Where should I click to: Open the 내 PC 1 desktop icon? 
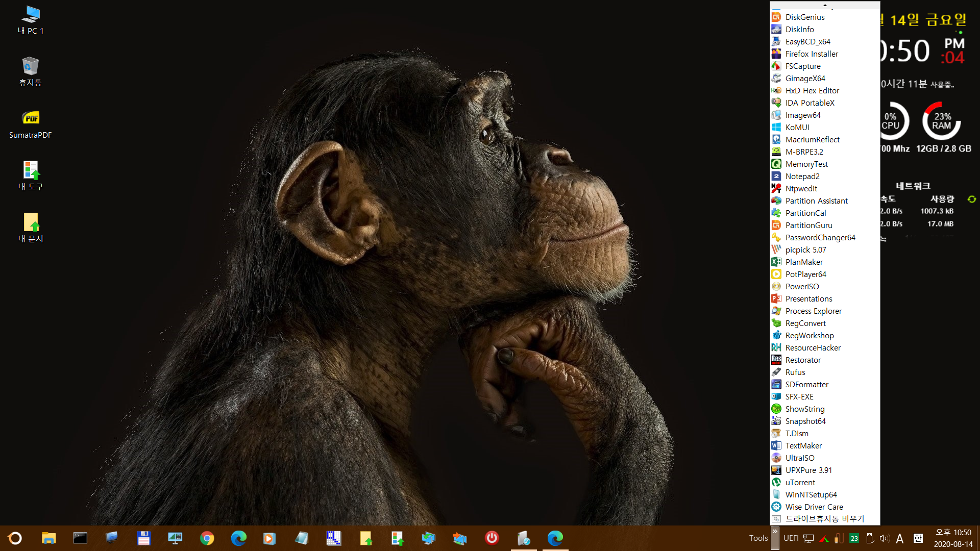pos(31,20)
